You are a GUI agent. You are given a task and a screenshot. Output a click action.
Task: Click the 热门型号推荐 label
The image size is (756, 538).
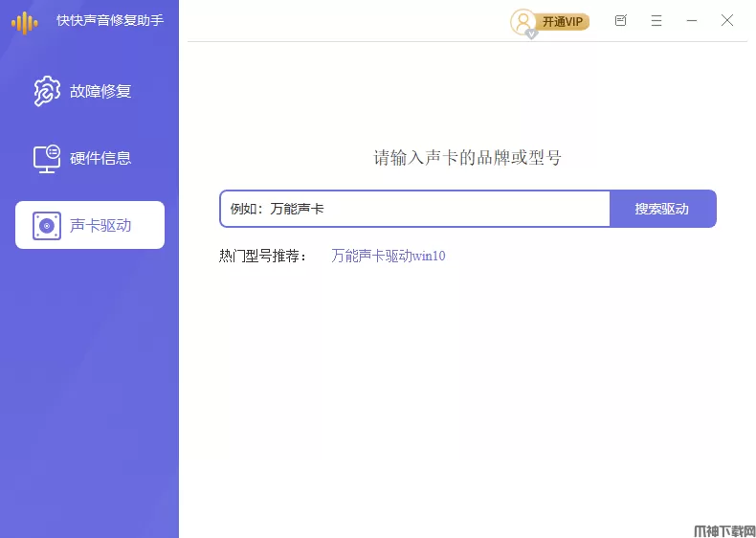point(264,256)
